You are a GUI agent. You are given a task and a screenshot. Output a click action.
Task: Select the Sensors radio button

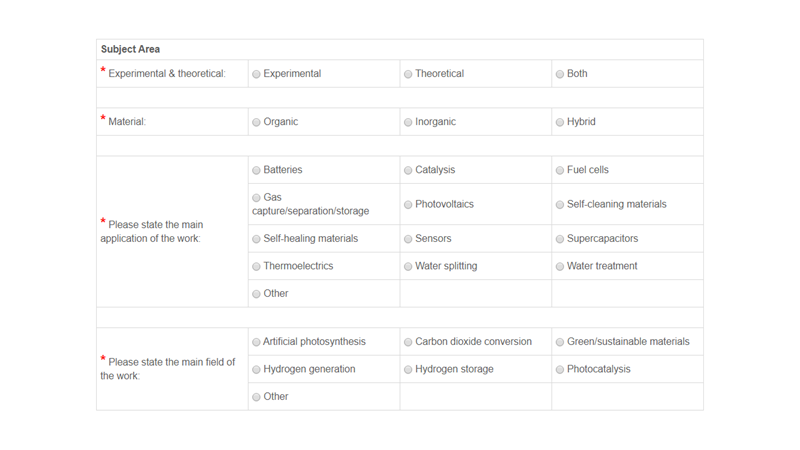[x=408, y=240]
